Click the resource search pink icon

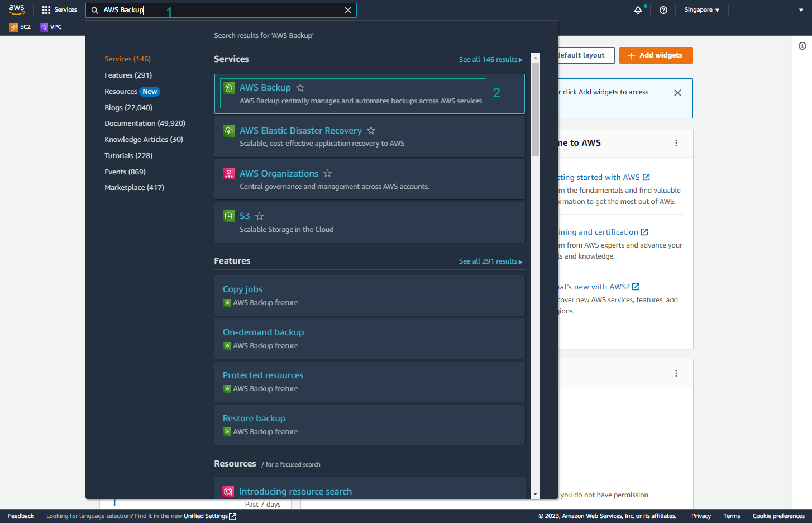(x=228, y=491)
